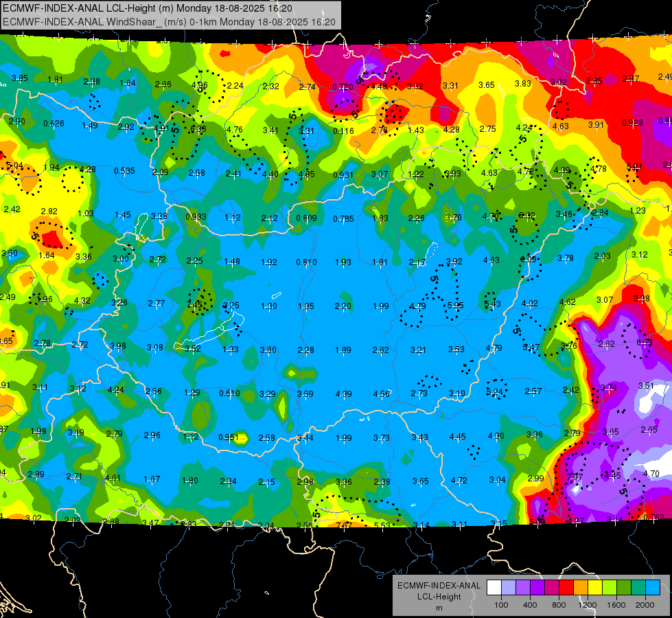Click the lime green legend swatch
Viewport: 672px width, 618px height.
coord(610,587)
